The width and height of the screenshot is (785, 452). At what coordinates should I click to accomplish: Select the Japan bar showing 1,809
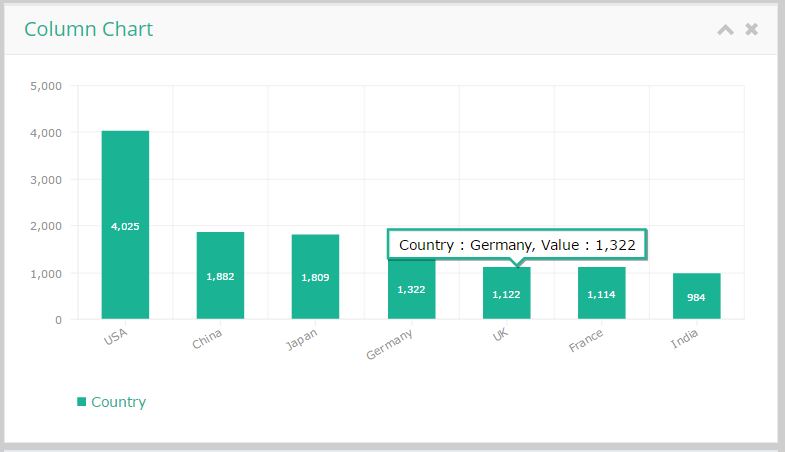pyautogui.click(x=315, y=276)
